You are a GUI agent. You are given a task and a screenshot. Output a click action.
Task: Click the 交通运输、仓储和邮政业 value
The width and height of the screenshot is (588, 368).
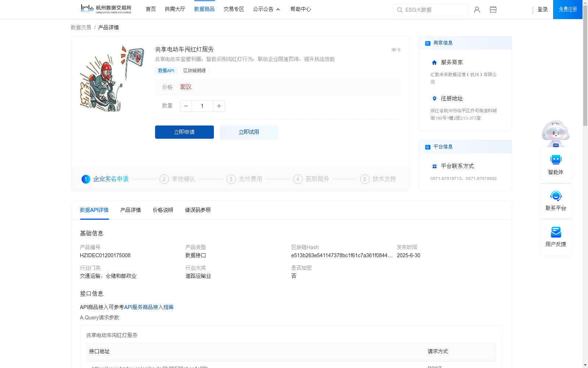108,276
